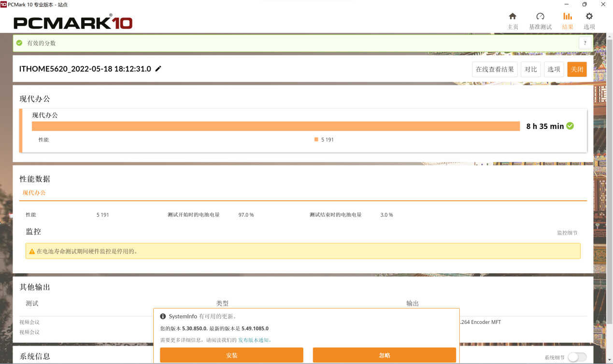Open the 监控细节 link
Screen dimensions: 613x364
pos(567,233)
